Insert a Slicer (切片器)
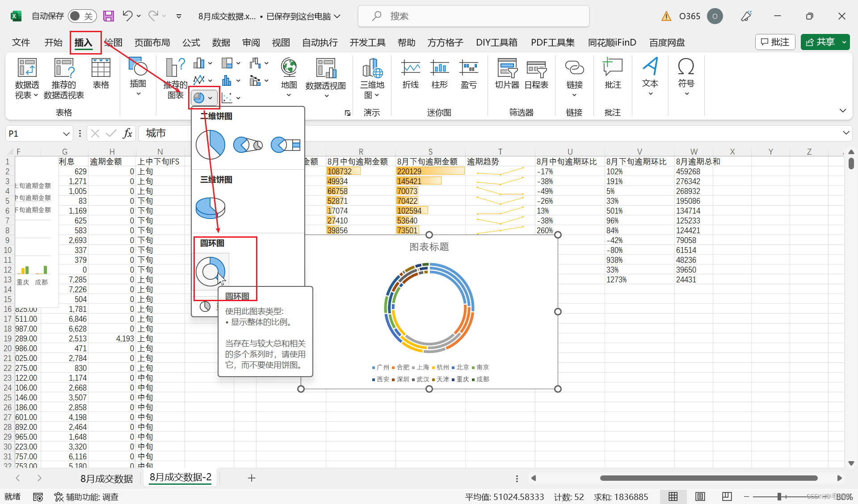The height and width of the screenshot is (504, 858). tap(507, 74)
